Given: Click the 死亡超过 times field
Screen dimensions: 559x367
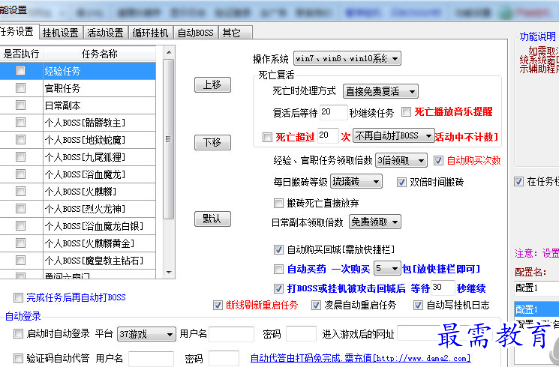Looking at the screenshot, I should 327,136.
